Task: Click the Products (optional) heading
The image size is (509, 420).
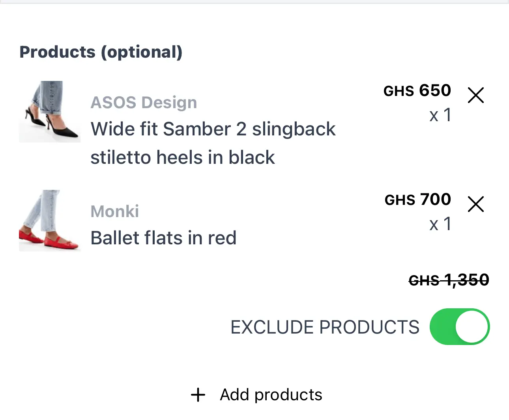Action: point(101,52)
